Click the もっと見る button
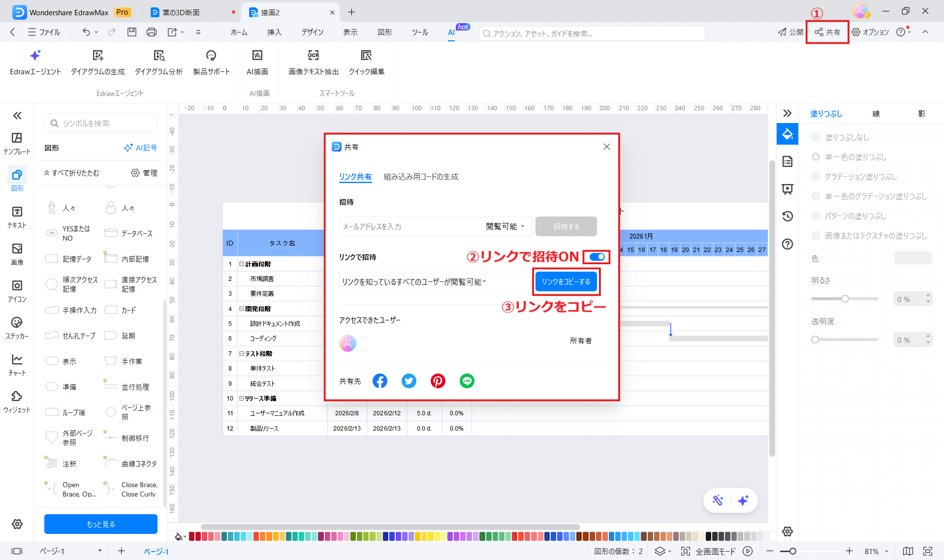Image resolution: width=944 pixels, height=560 pixels. point(100,524)
